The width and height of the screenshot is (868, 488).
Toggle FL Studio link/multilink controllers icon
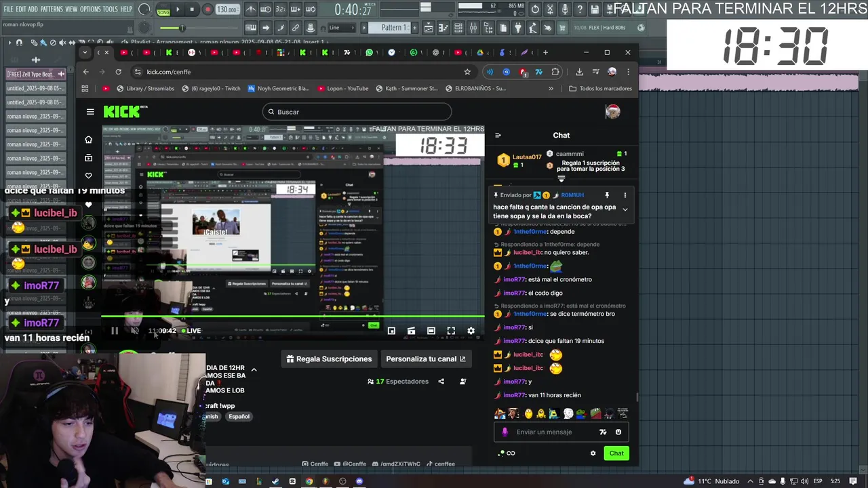(295, 28)
